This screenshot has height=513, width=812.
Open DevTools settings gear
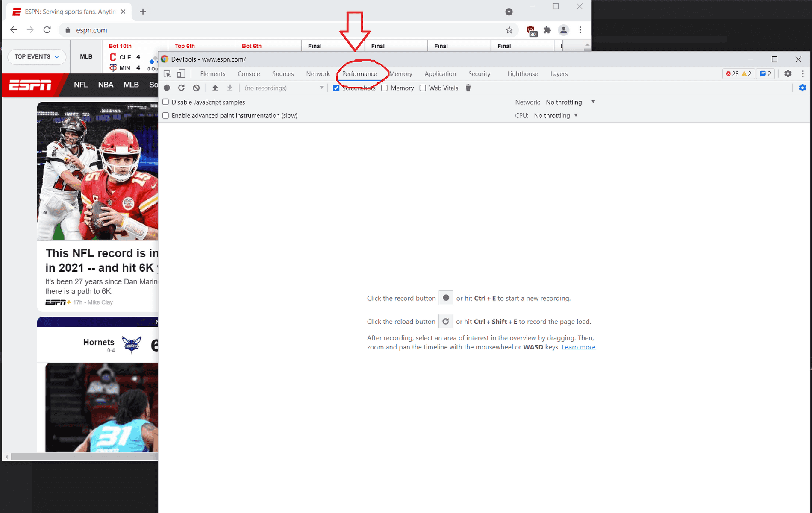point(788,73)
